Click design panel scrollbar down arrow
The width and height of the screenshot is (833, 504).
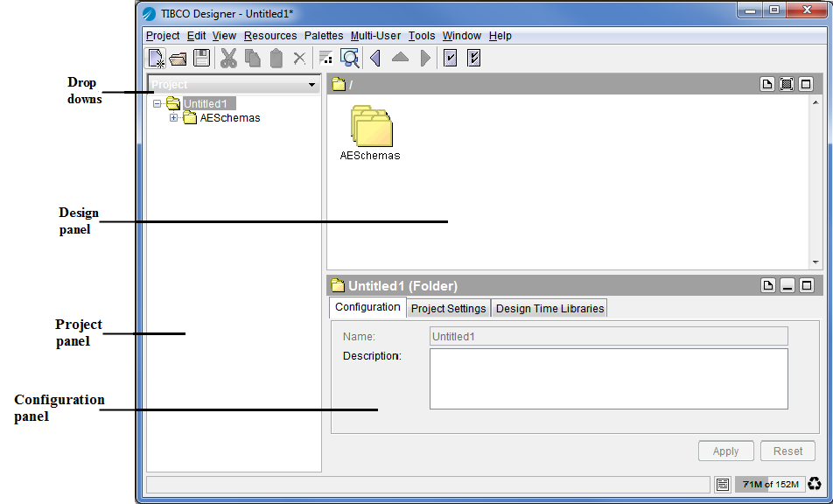(815, 262)
